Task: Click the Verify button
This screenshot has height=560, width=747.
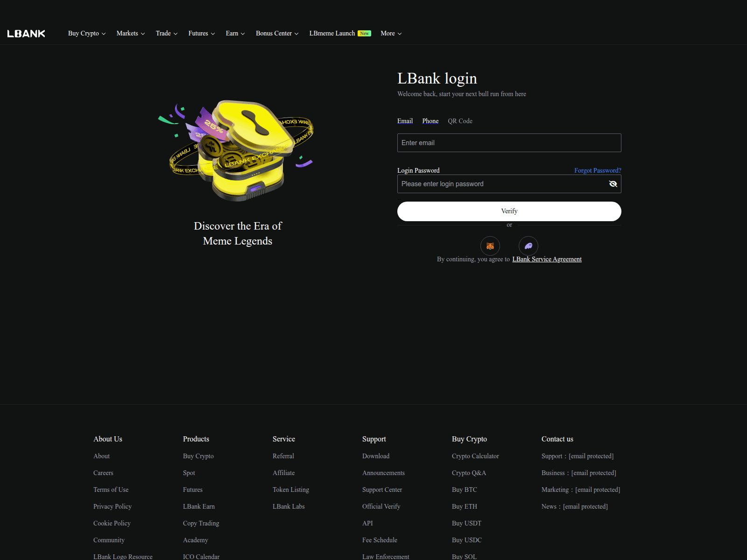Action: (x=509, y=211)
